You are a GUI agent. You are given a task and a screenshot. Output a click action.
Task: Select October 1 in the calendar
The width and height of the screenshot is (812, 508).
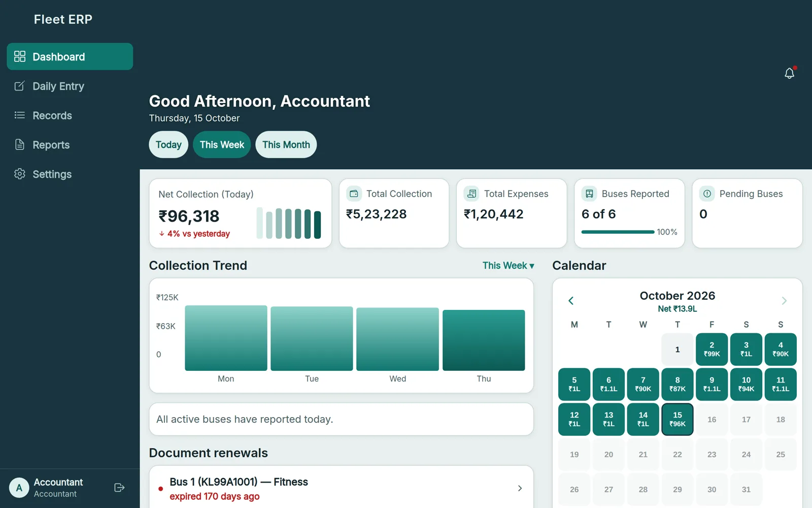(678, 350)
